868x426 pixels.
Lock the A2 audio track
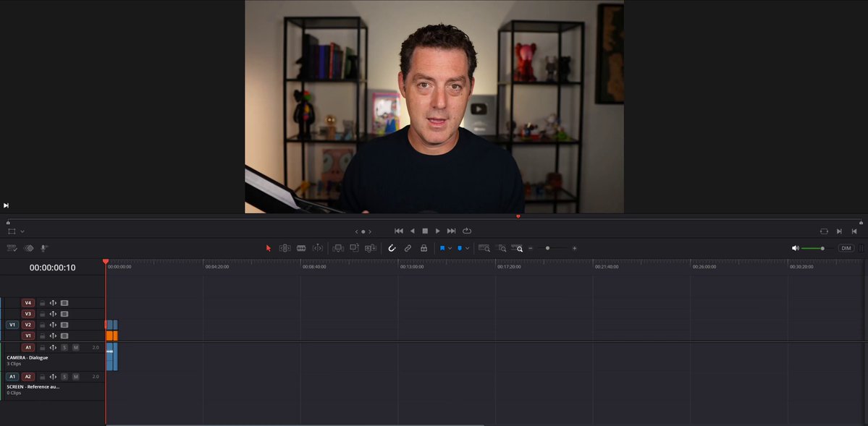tap(43, 377)
